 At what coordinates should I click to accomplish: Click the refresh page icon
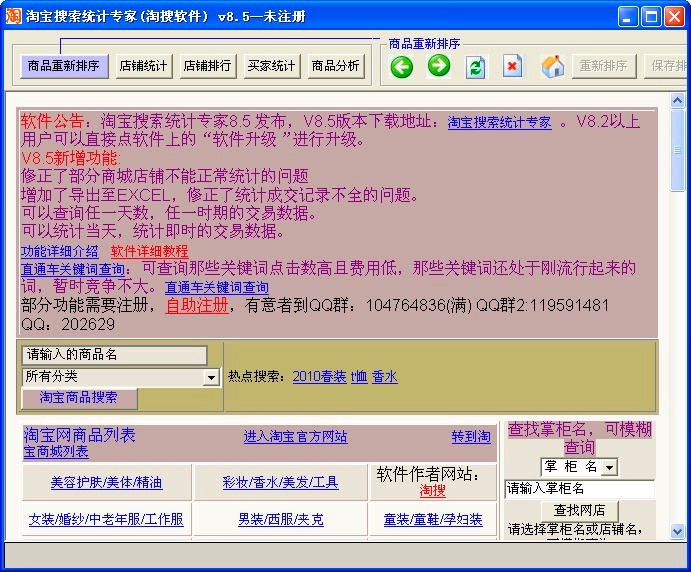point(476,67)
